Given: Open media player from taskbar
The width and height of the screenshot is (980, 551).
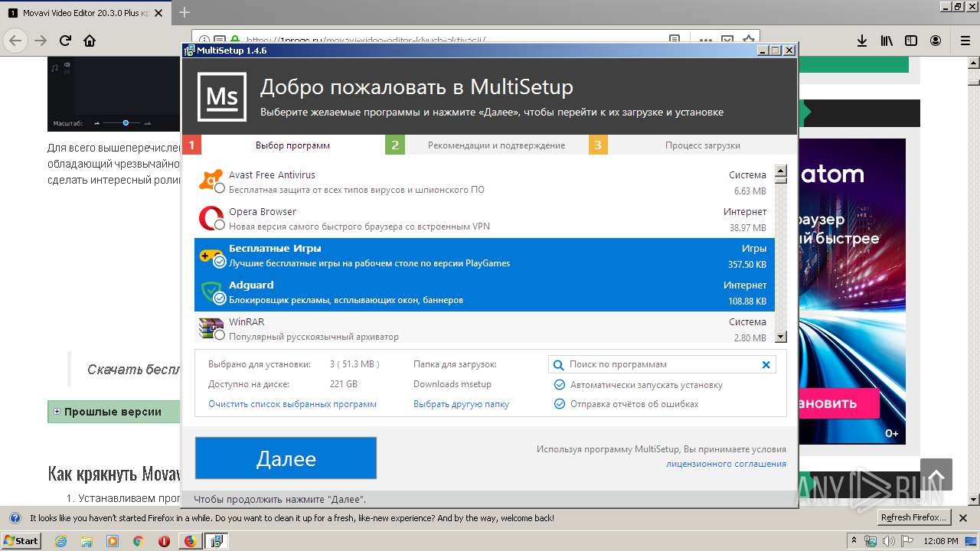Looking at the screenshot, I should pyautogui.click(x=113, y=541).
